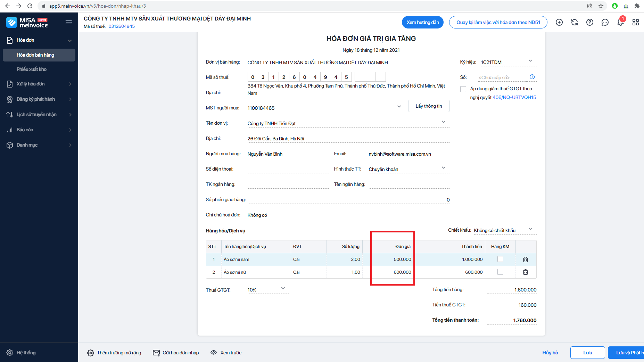The width and height of the screenshot is (644, 362).
Task: Open Hệ thống settings menu
Action: (x=22, y=353)
